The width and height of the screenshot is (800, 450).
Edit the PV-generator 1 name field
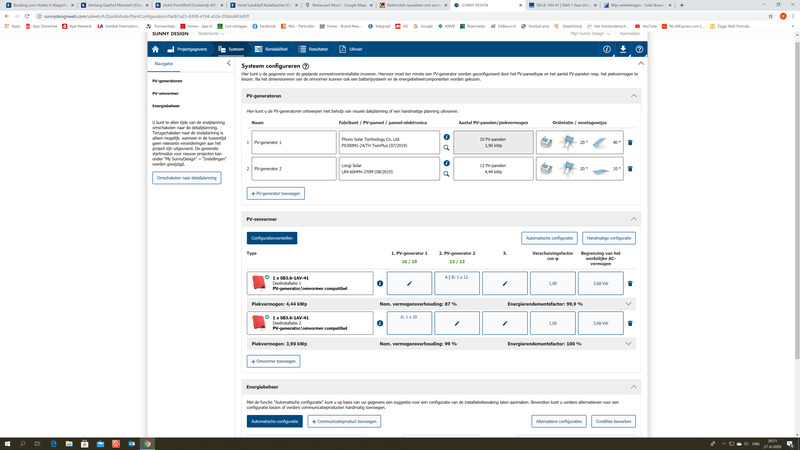(x=294, y=142)
